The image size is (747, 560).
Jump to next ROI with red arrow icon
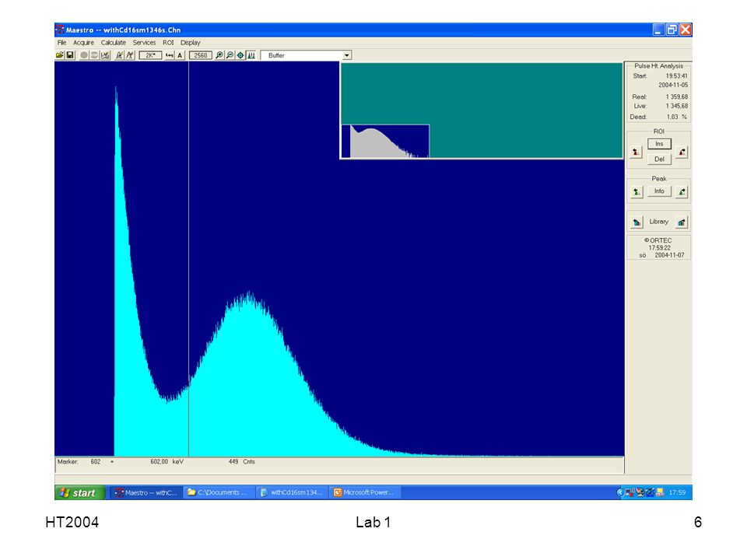point(682,152)
